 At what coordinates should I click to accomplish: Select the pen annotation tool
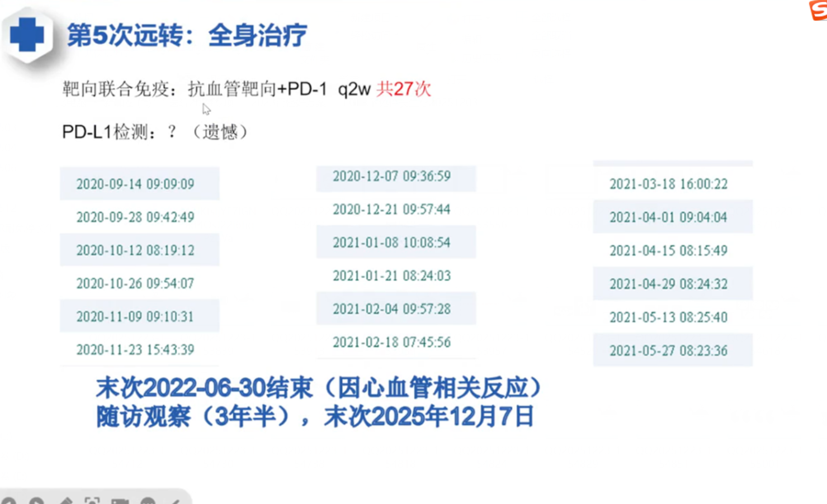point(65,501)
